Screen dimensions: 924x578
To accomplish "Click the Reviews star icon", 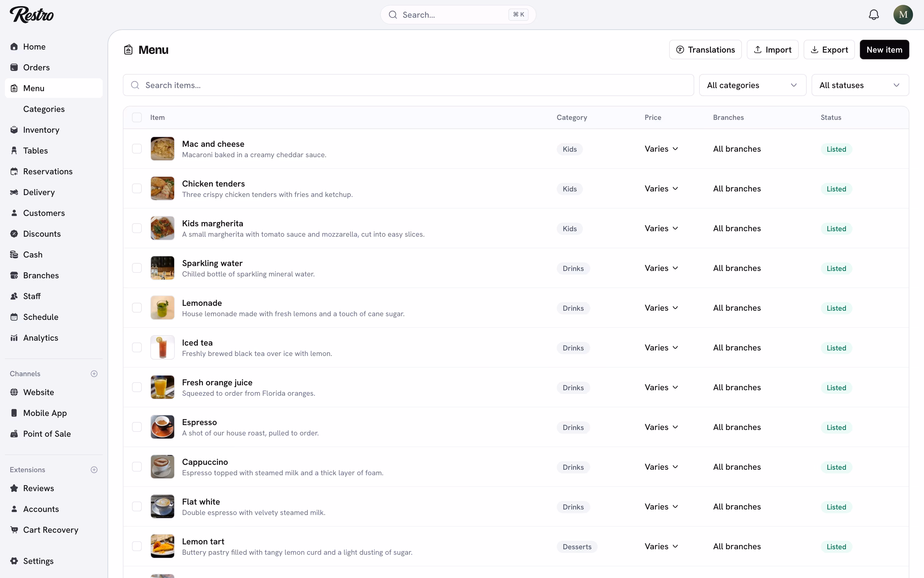I will [14, 488].
